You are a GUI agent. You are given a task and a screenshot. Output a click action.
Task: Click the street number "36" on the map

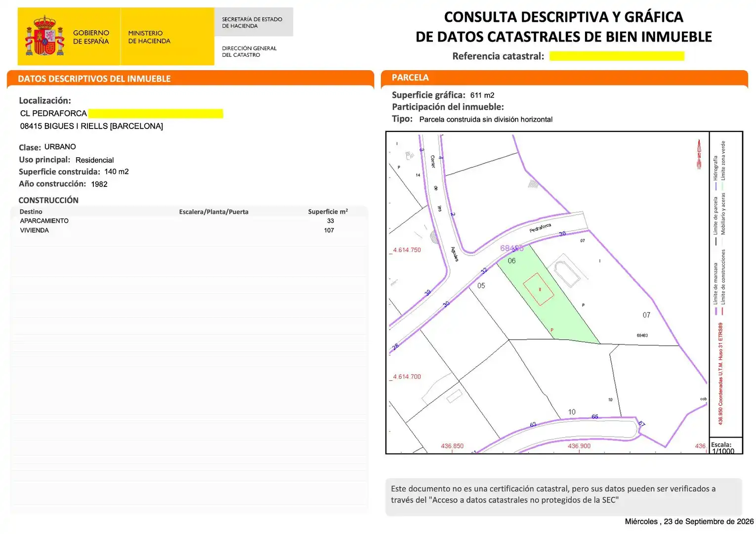(562, 233)
